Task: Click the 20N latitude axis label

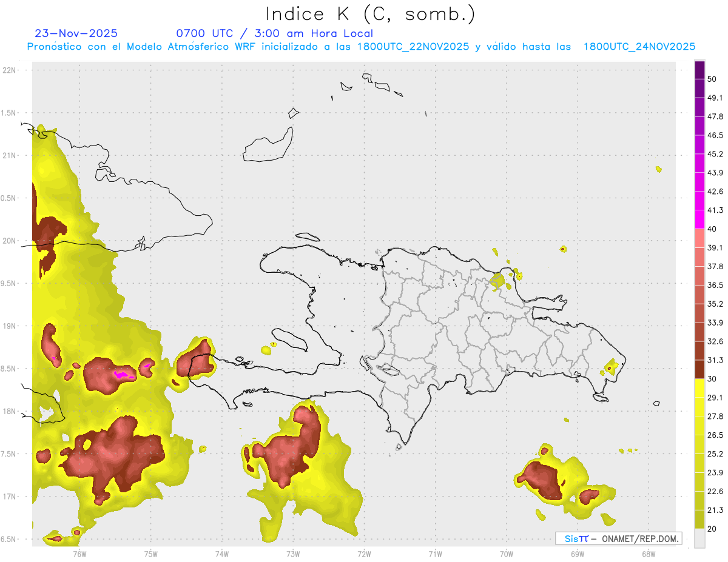Action: [x=10, y=241]
